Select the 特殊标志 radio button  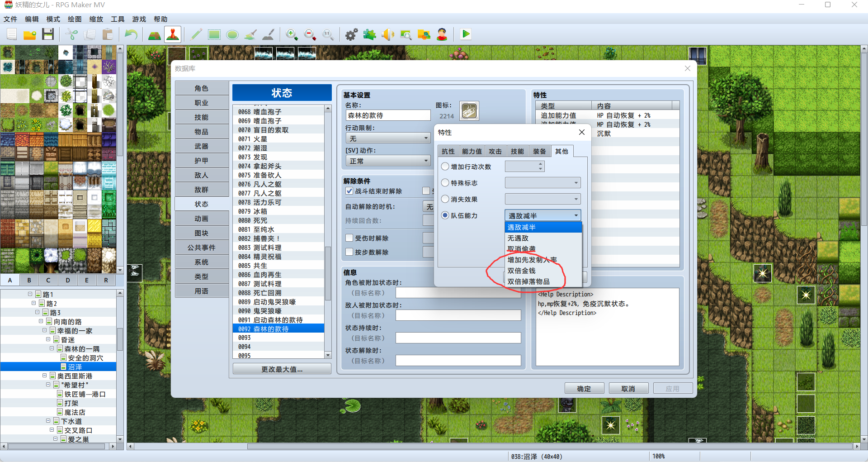click(x=445, y=183)
